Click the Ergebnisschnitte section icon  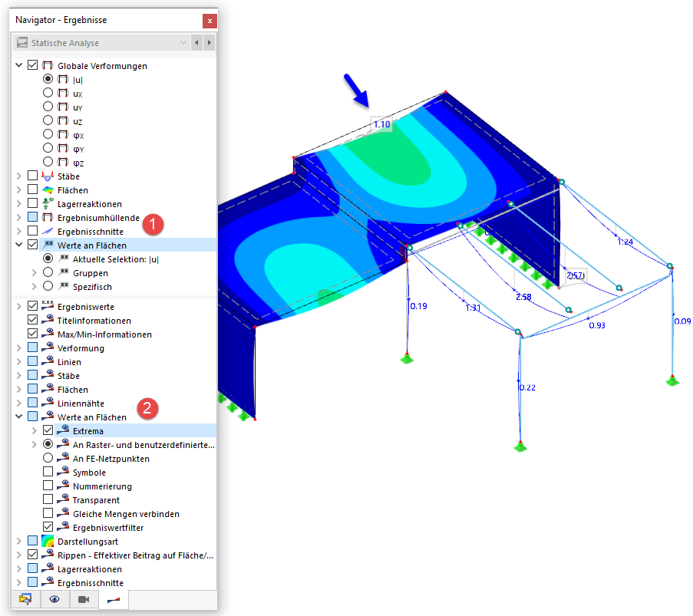click(x=48, y=231)
